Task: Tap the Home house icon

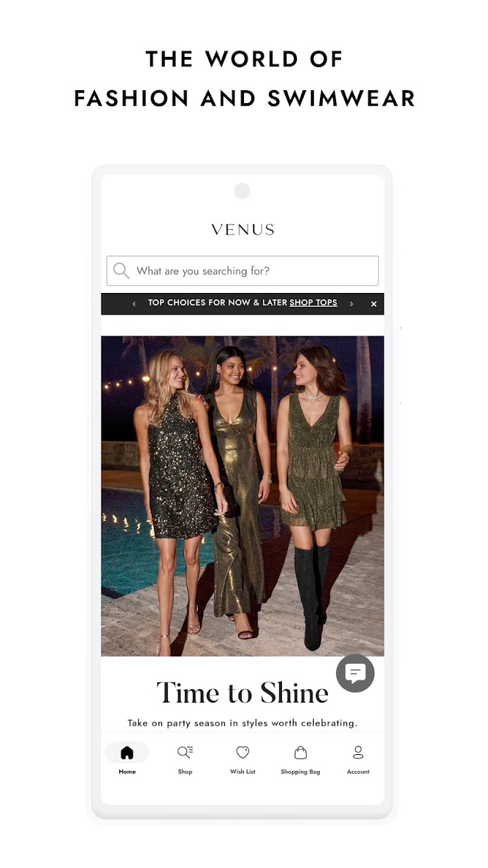Action: 127,753
